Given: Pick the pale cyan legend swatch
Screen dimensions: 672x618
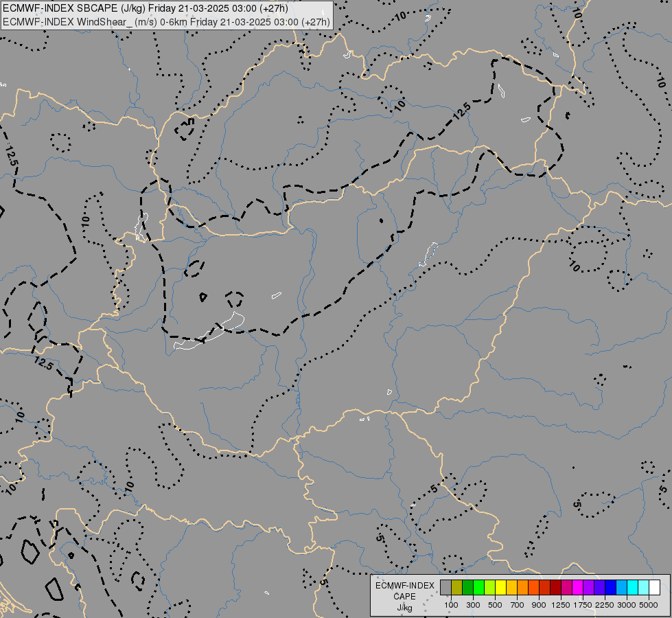Looking at the screenshot, I should (644, 588).
